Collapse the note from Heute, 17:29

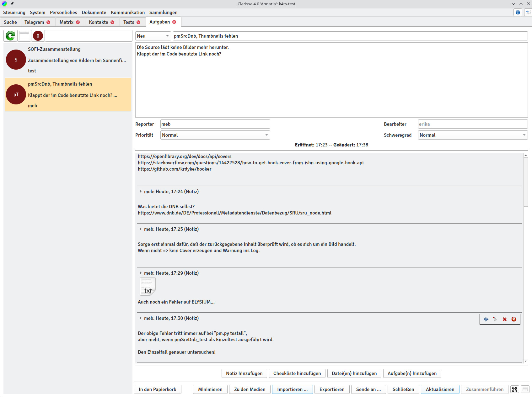click(141, 273)
